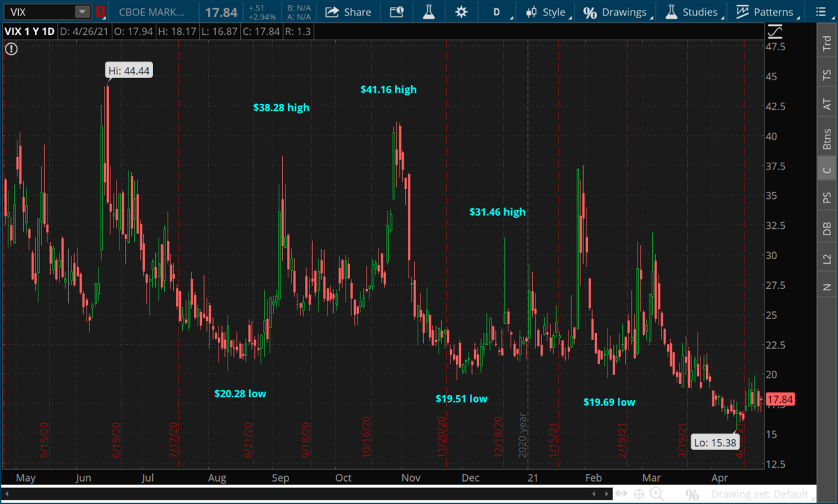838x504 pixels.
Task: Switch to the Trd sidebar tab
Action: tap(828, 43)
